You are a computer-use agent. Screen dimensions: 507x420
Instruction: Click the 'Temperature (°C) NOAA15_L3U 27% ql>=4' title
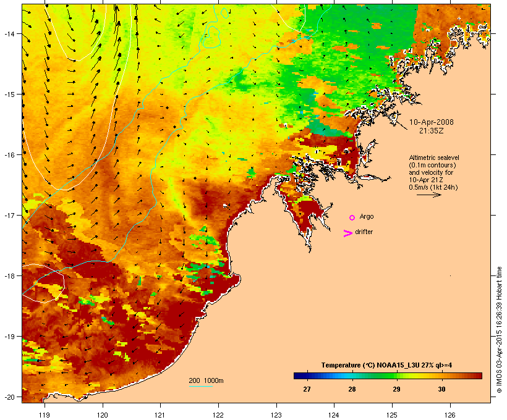[x=386, y=366]
